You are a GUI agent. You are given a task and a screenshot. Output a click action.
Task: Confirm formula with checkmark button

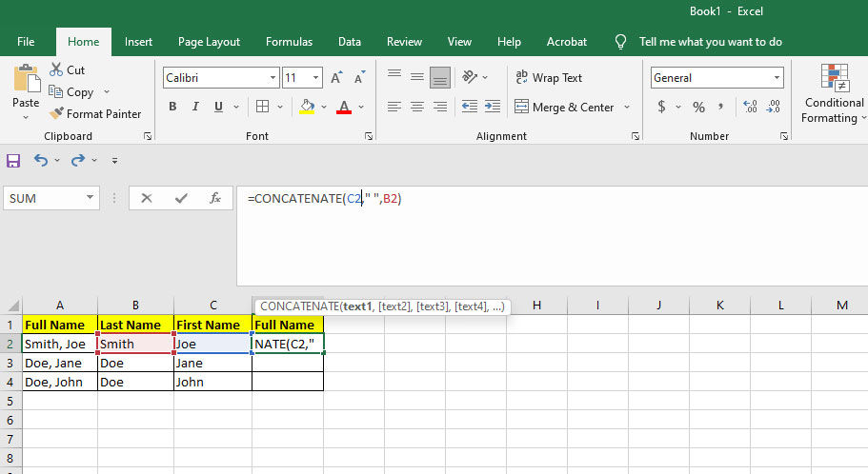pos(181,198)
